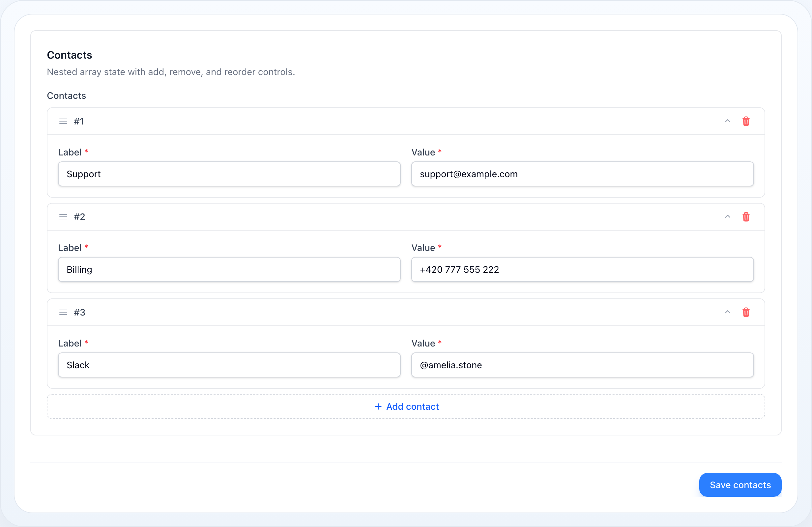Screen dimensions: 812x527
Task: Click the Value caption in contact #3
Action: [423, 343]
